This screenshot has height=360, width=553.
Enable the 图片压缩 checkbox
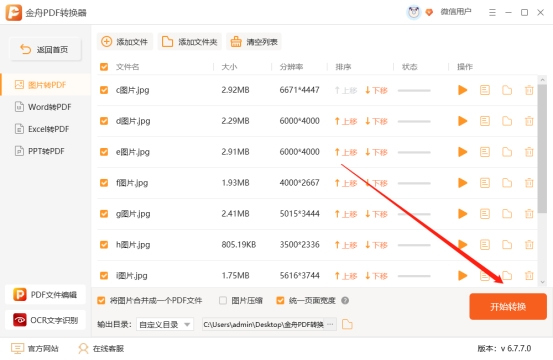223,301
